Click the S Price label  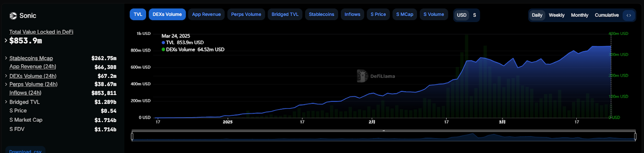click(x=18, y=110)
